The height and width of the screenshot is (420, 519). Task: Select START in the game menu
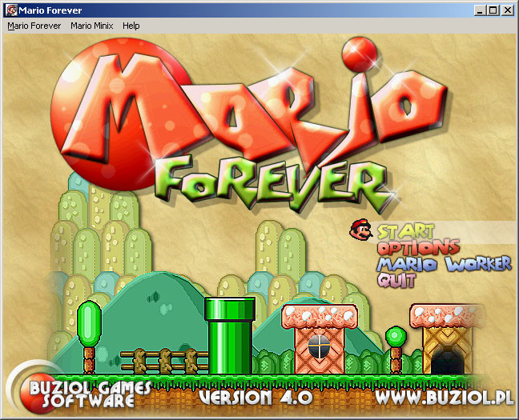point(405,231)
